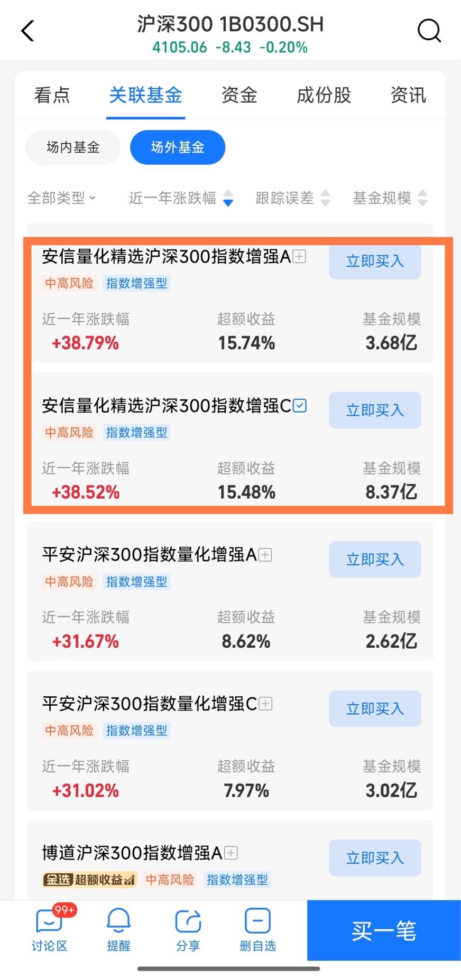
Task: Switch to the 成份股 tab
Action: (324, 95)
